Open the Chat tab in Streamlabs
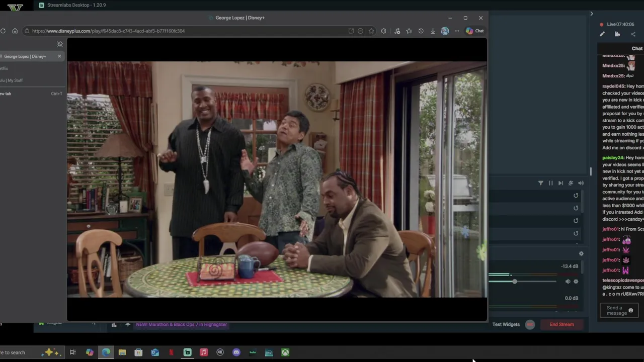The image size is (644, 362). coord(637,49)
